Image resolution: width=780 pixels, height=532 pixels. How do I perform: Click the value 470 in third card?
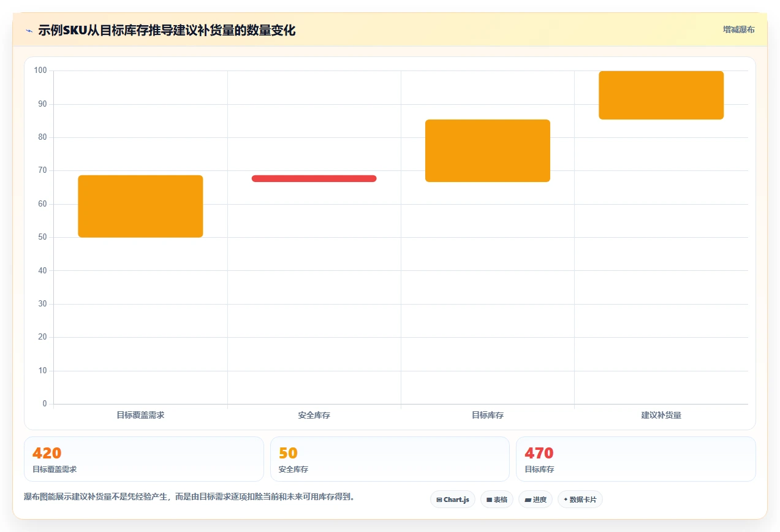(539, 454)
